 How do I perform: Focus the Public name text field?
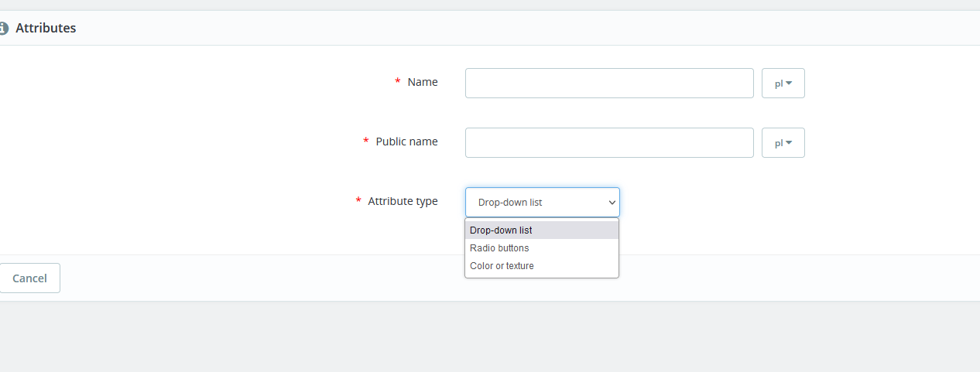pos(609,143)
